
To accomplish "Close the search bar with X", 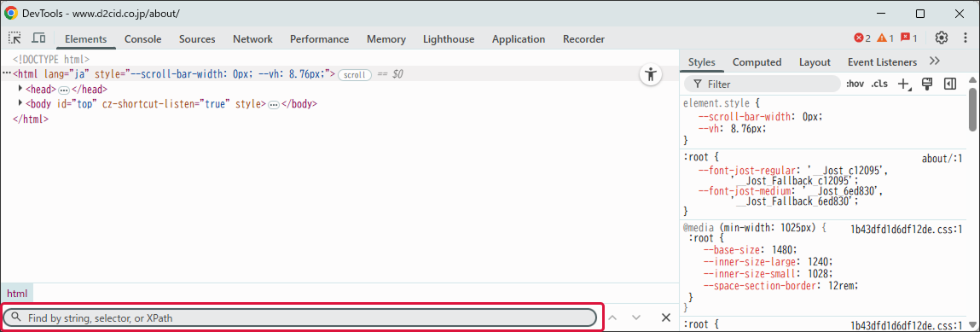I will (666, 317).
